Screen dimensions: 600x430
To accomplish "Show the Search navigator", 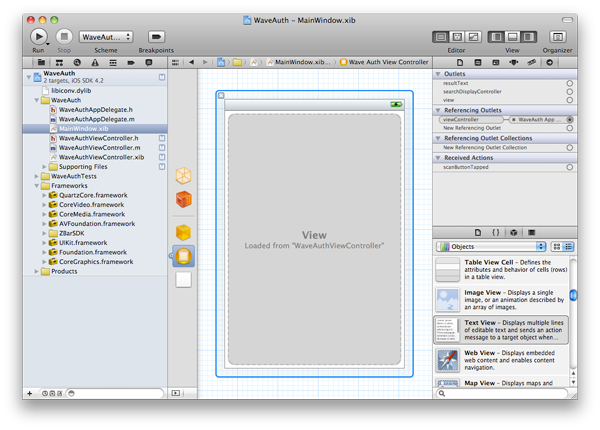I will pyautogui.click(x=77, y=62).
